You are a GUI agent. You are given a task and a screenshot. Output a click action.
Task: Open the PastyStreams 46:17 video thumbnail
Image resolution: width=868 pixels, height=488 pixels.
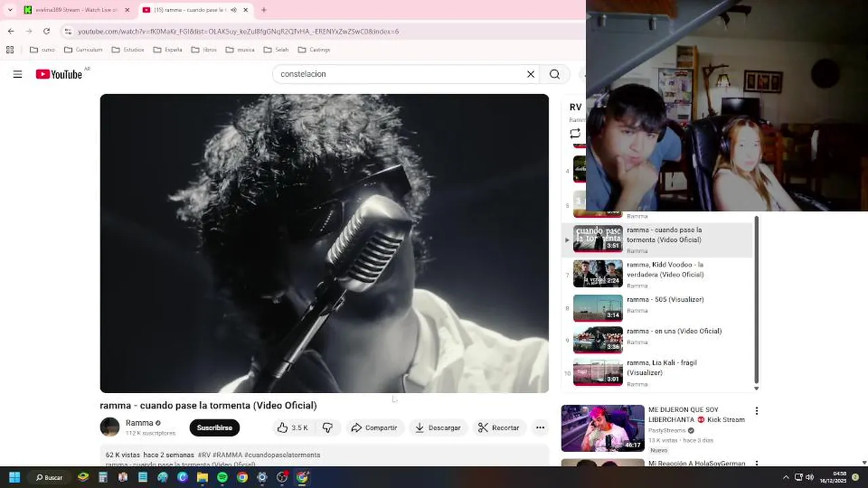point(603,428)
